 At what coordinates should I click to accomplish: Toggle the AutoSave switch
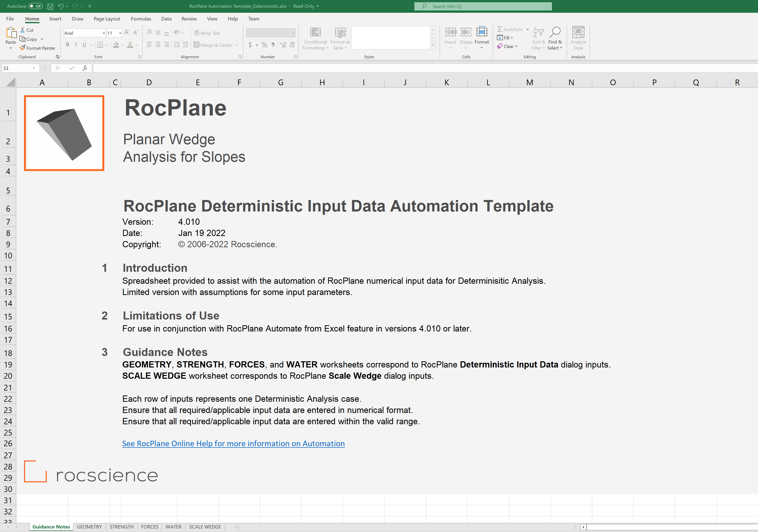tap(35, 6)
